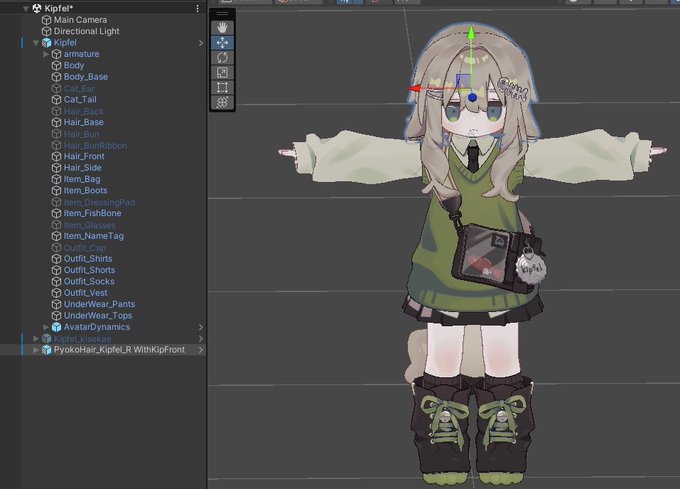This screenshot has width=680, height=489.
Task: Click the blue Z-axis gizmo handle
Action: click(473, 98)
